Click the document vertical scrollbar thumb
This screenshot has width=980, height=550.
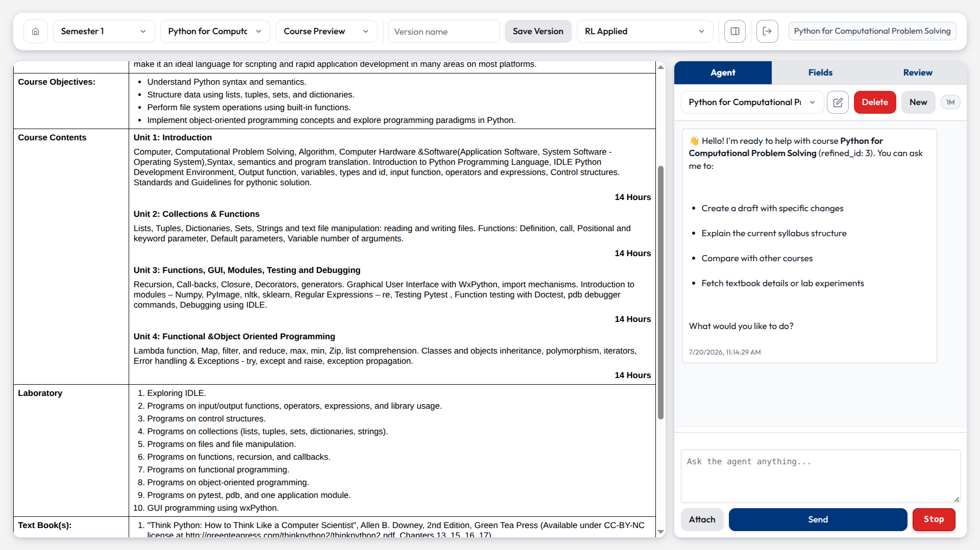click(x=660, y=292)
